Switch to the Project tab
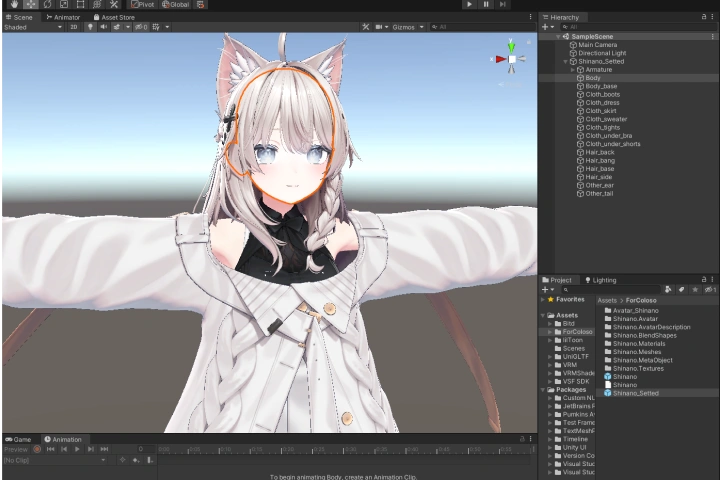The image size is (720, 480). 557,280
